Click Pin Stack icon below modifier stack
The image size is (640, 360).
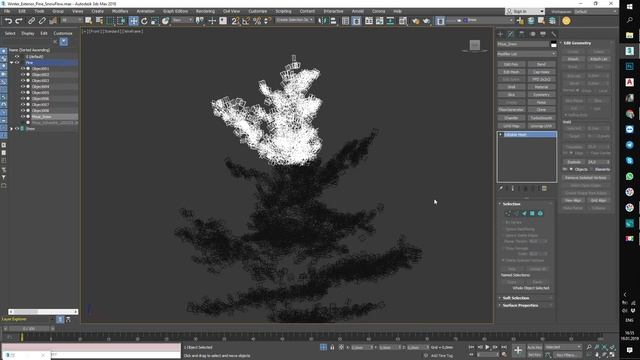(501, 189)
